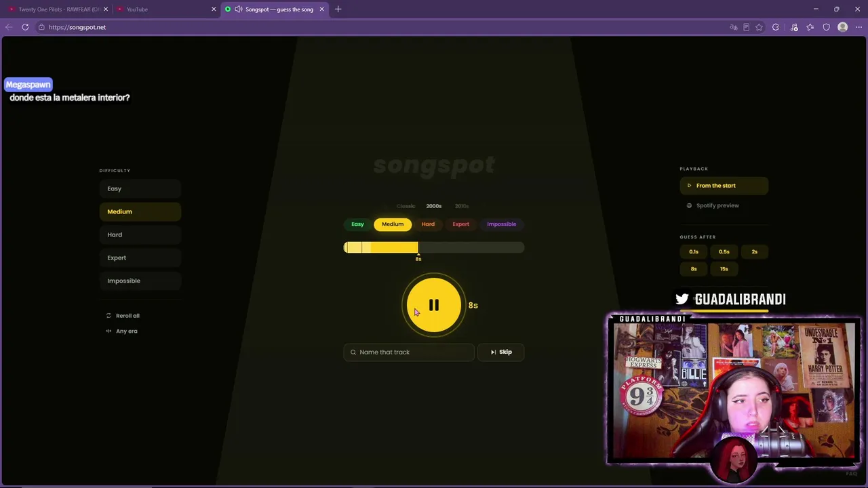868x488 pixels.
Task: Choose Hard in the Difficulty sidebar
Action: click(x=140, y=235)
